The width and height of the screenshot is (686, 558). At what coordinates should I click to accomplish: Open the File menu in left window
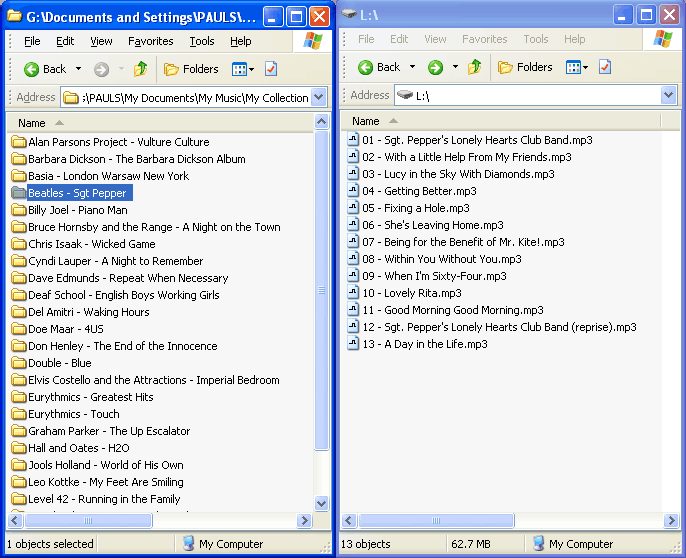(32, 41)
